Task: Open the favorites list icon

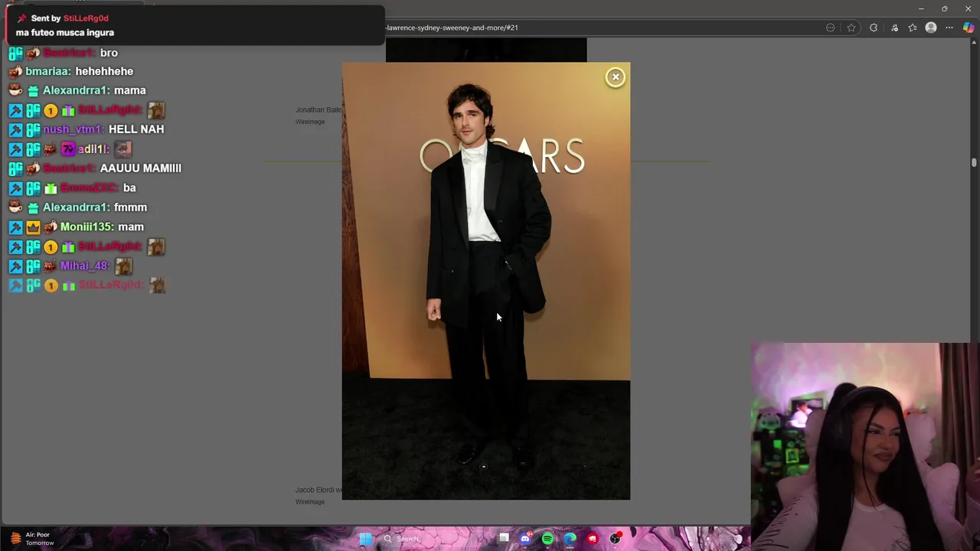Action: [913, 28]
